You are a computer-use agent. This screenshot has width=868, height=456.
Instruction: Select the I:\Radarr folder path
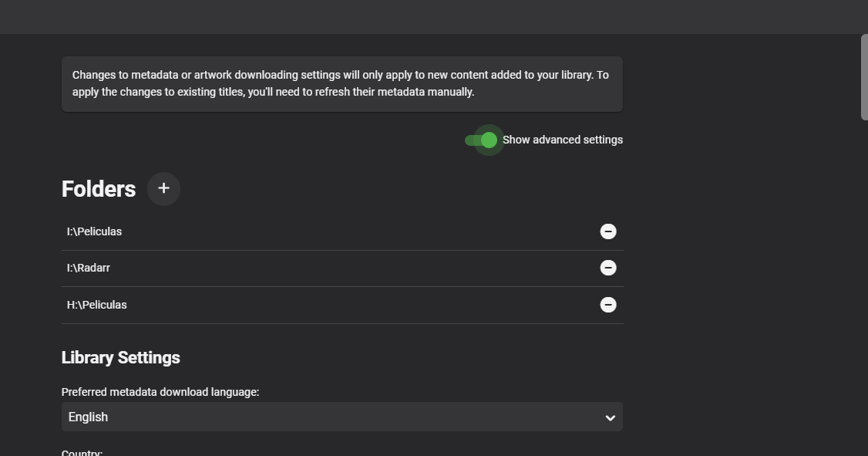coord(89,268)
